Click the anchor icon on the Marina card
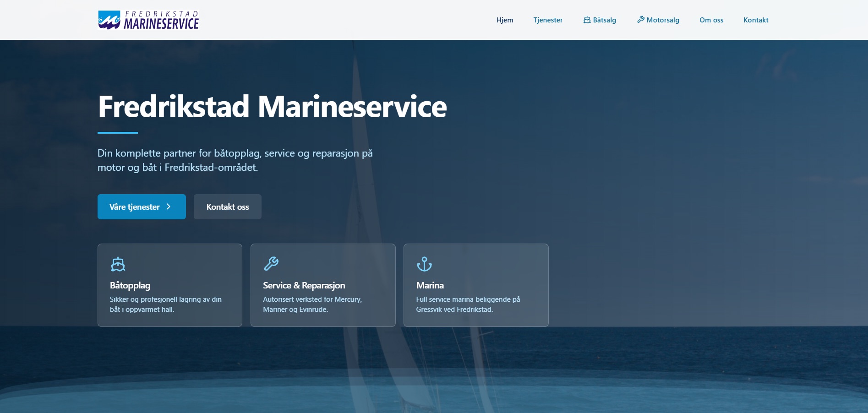Image resolution: width=868 pixels, height=413 pixels. (x=424, y=264)
